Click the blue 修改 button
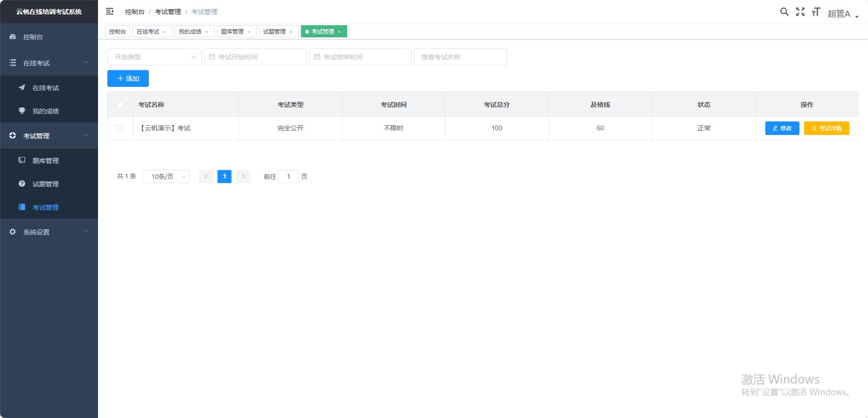Image resolution: width=868 pixels, height=418 pixels. pyautogui.click(x=782, y=128)
